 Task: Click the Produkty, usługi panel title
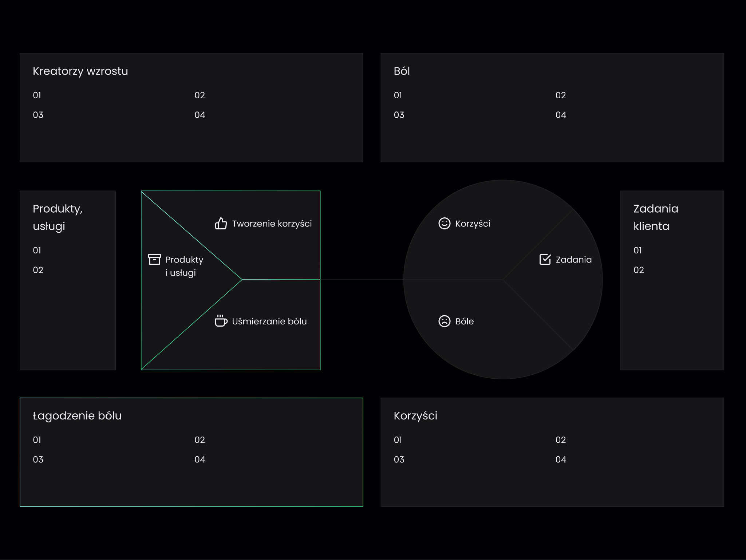(58, 217)
